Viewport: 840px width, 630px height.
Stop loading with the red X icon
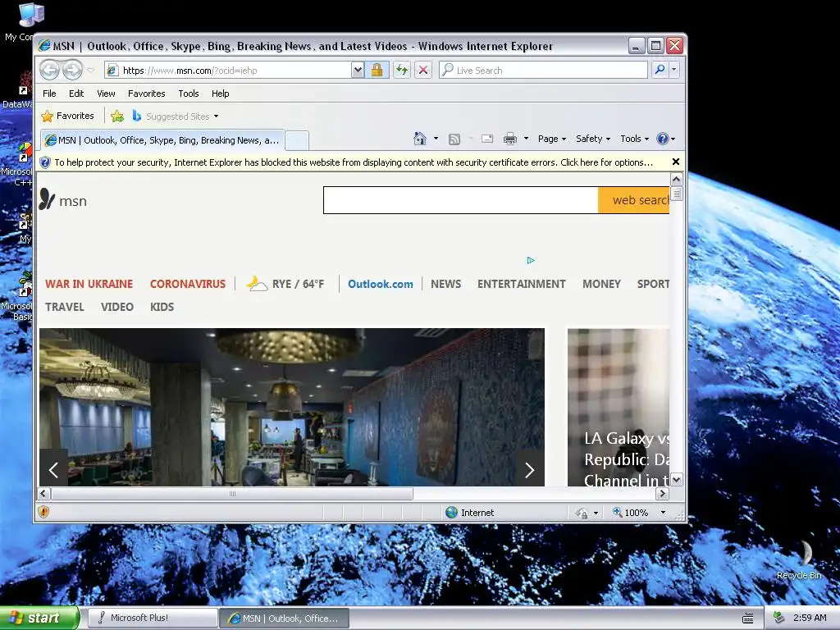click(x=423, y=71)
